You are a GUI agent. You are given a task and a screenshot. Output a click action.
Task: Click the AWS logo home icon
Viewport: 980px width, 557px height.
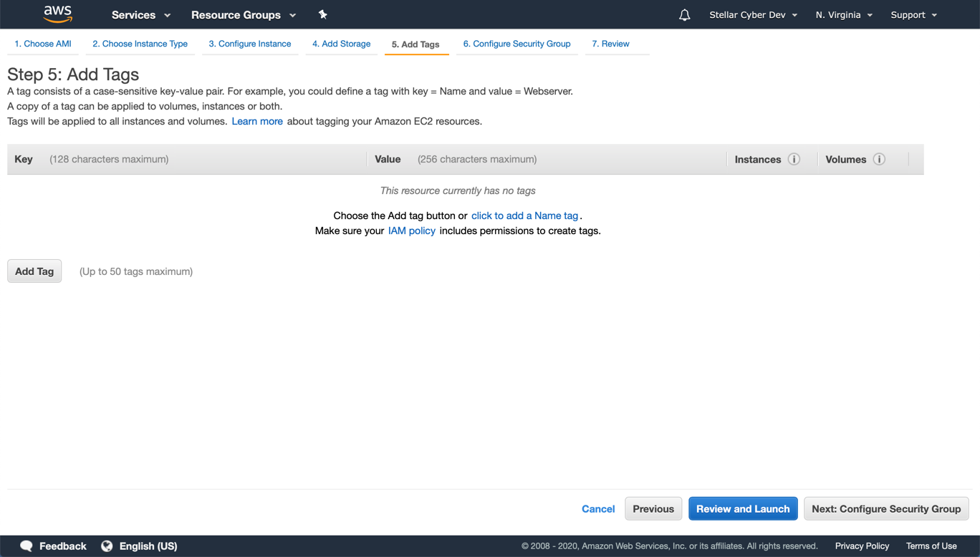(57, 14)
